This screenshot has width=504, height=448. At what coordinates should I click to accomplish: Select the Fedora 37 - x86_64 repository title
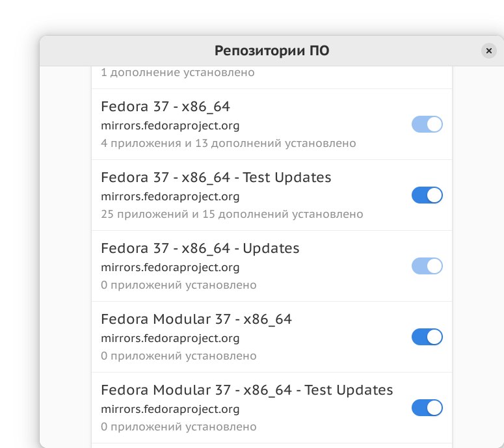pyautogui.click(x=165, y=106)
